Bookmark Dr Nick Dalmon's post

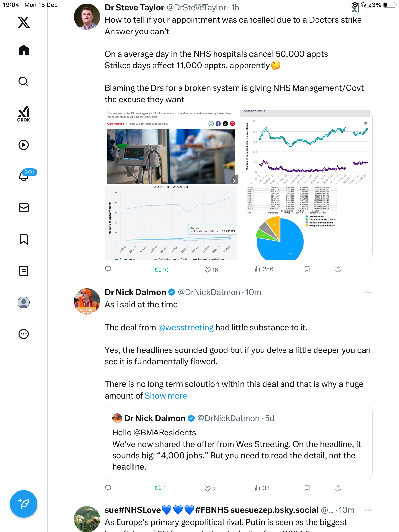307,488
